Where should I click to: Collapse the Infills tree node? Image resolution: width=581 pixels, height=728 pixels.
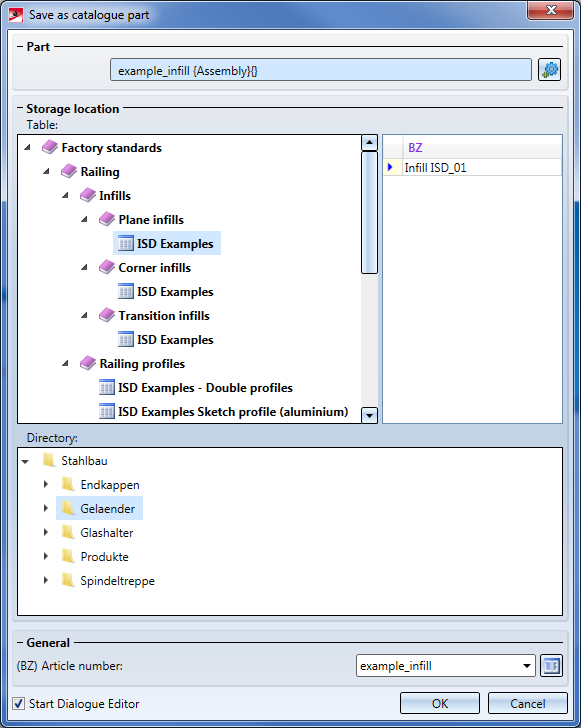coord(65,195)
